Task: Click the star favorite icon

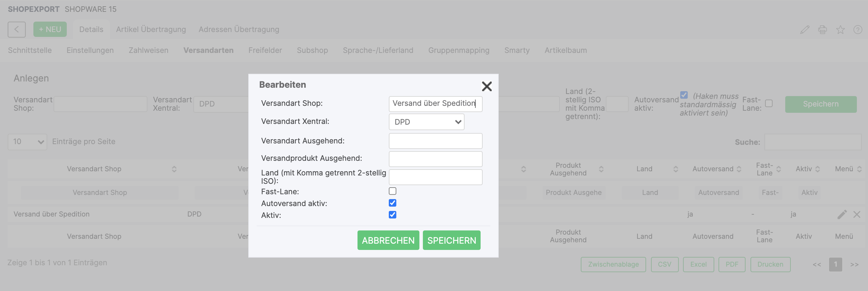Action: [x=841, y=30]
